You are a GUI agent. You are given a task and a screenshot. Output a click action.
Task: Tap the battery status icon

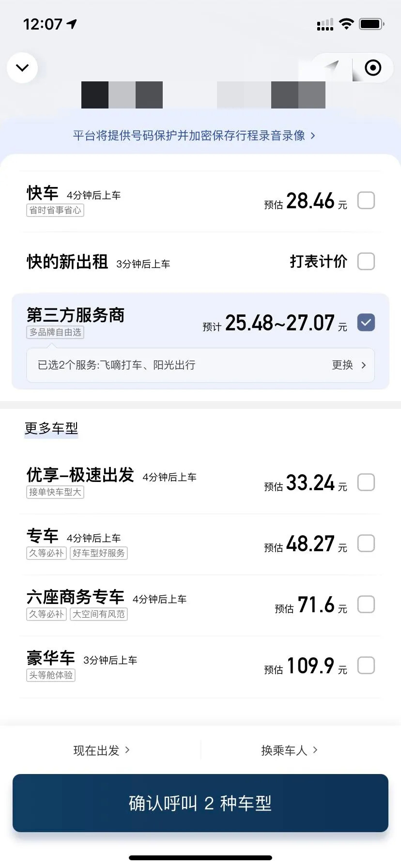coord(371,24)
